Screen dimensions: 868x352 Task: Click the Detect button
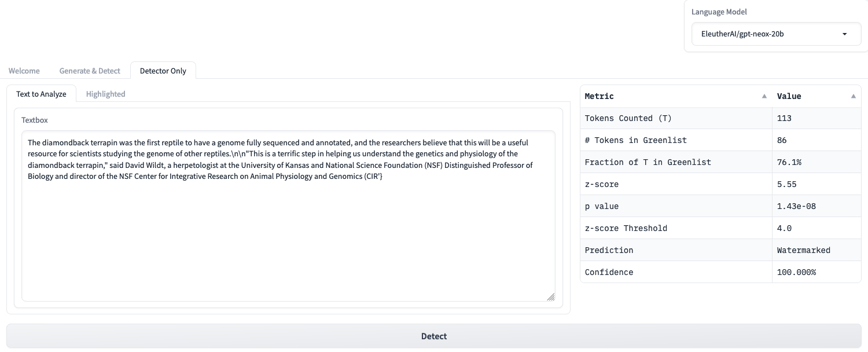434,336
